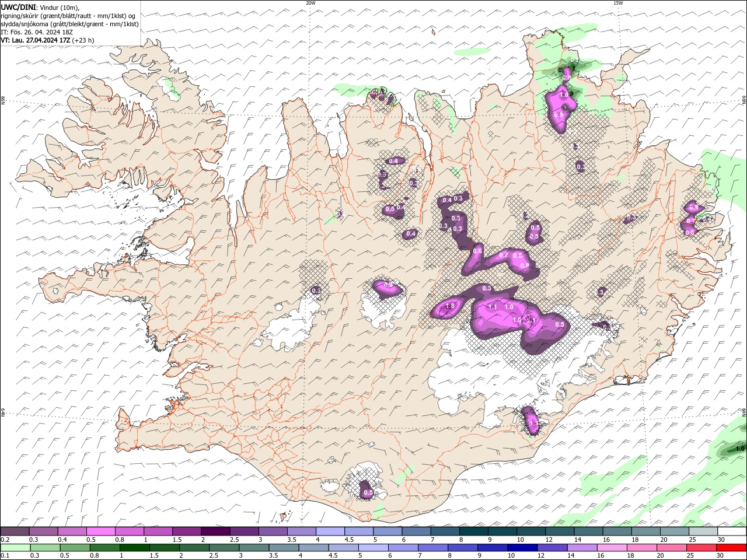Viewport: 747px width, 560px height.
Task: Pick the bright pink upper-row swatch labeled 0.5
Action: [x=100, y=531]
